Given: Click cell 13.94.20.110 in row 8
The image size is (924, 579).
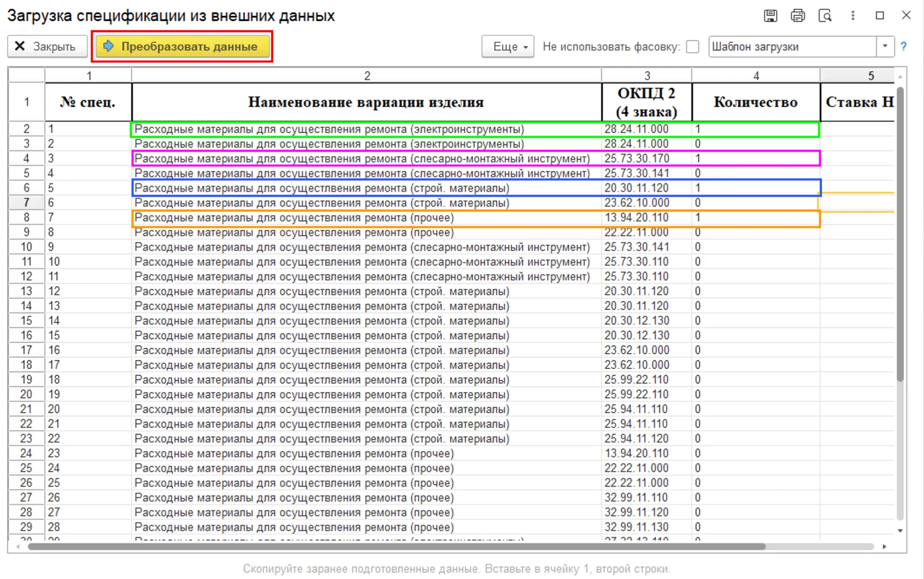Looking at the screenshot, I should [x=647, y=218].
